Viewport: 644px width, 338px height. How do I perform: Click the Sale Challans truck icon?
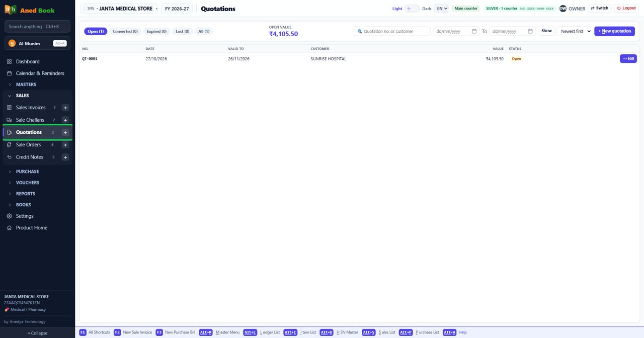pos(9,120)
